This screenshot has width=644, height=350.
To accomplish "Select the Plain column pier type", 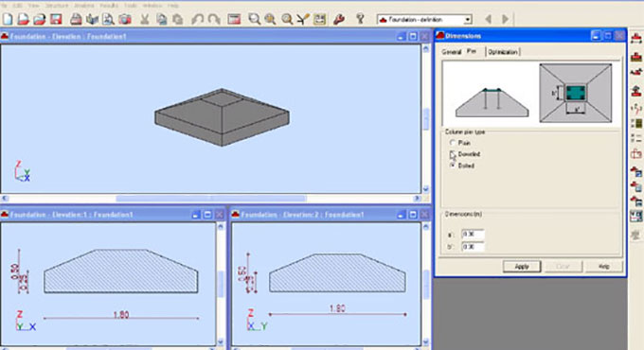I will (x=453, y=143).
